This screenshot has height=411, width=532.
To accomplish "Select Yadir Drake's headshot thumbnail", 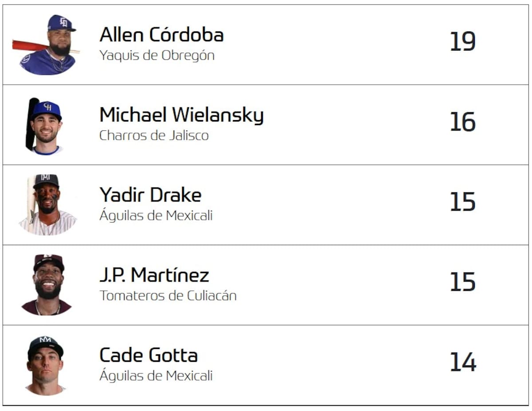I will [47, 204].
